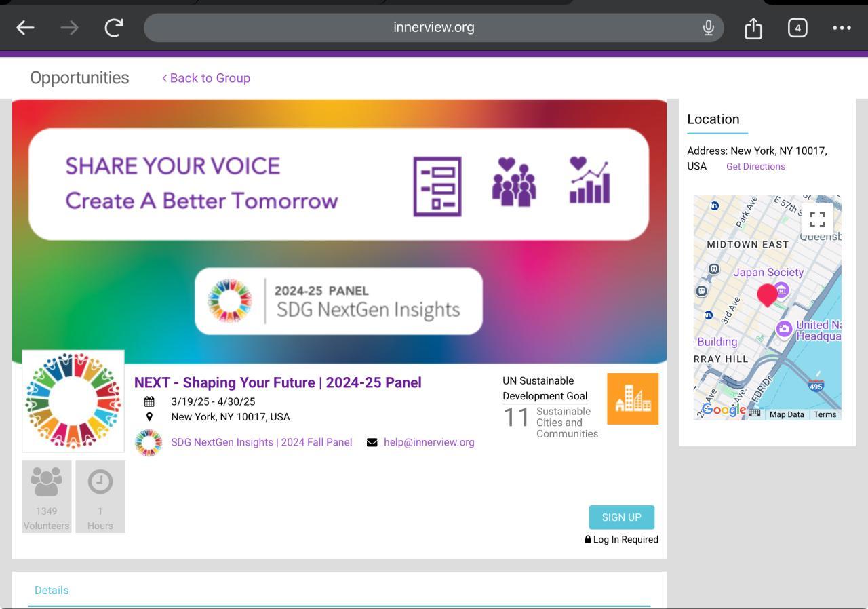Click the New York, NY 10017, USA text
The image size is (868, 609).
(x=231, y=417)
